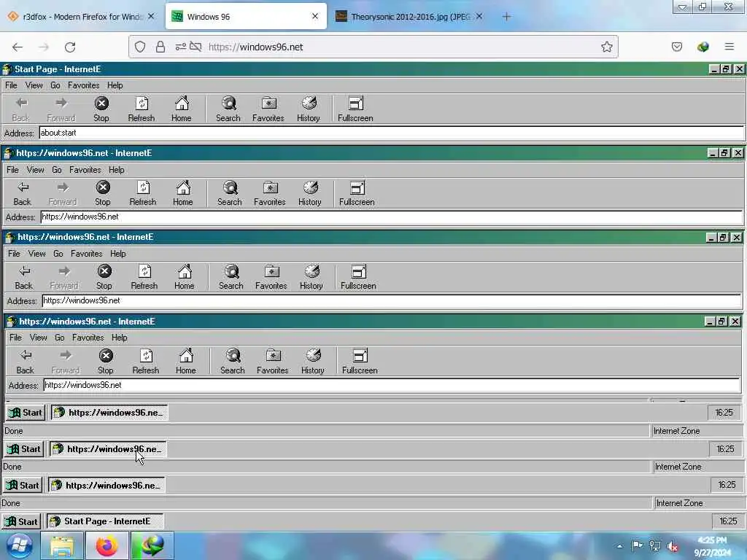The width and height of the screenshot is (747, 560).
Task: Click Stop icon in Start Page window
Action: point(101,109)
